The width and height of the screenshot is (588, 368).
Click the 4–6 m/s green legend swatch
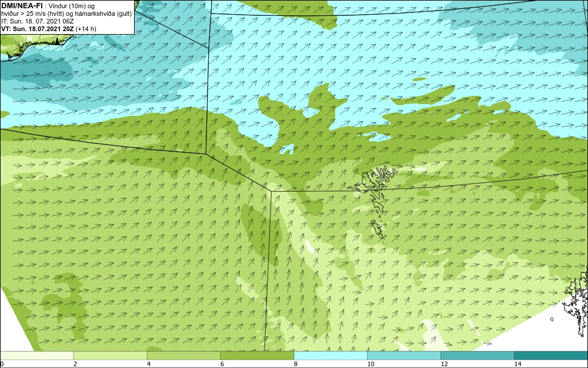(x=183, y=356)
